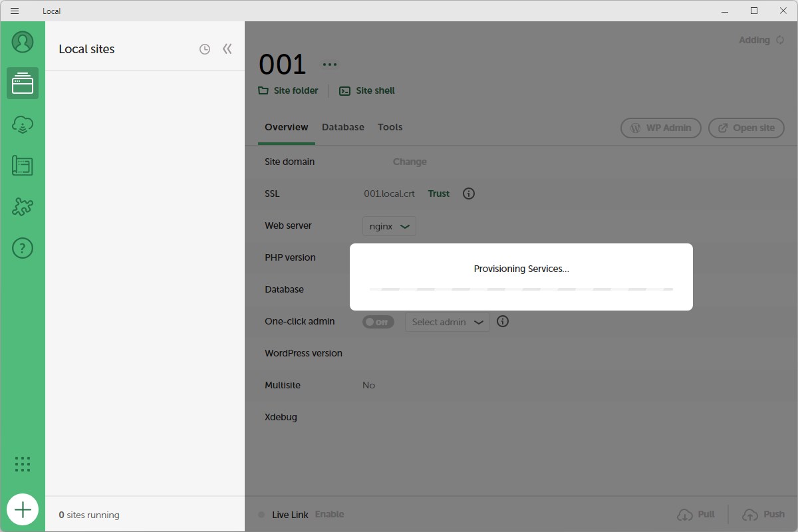Open the nginx web server dropdown
The image size is (798, 532).
pos(389,226)
